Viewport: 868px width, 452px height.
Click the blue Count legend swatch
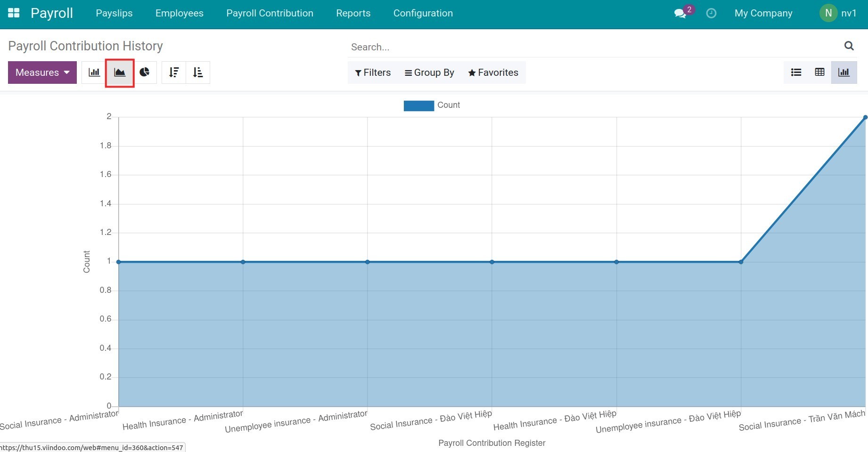click(418, 105)
